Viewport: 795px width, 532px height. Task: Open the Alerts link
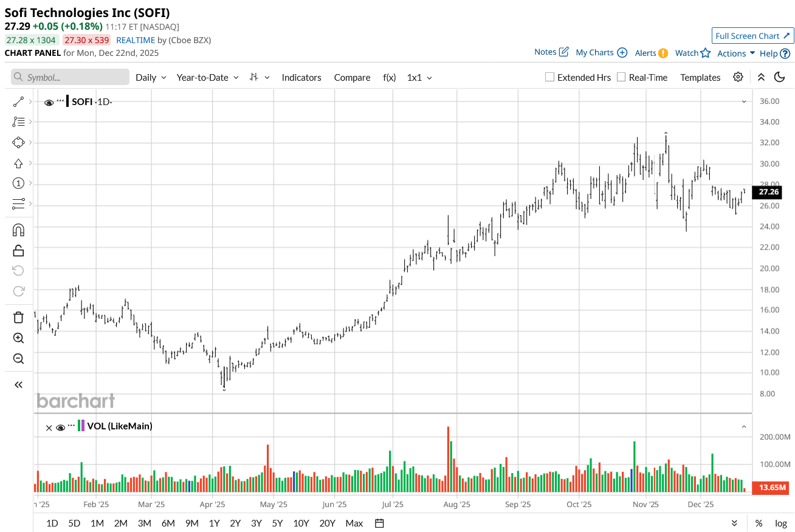pyautogui.click(x=645, y=53)
